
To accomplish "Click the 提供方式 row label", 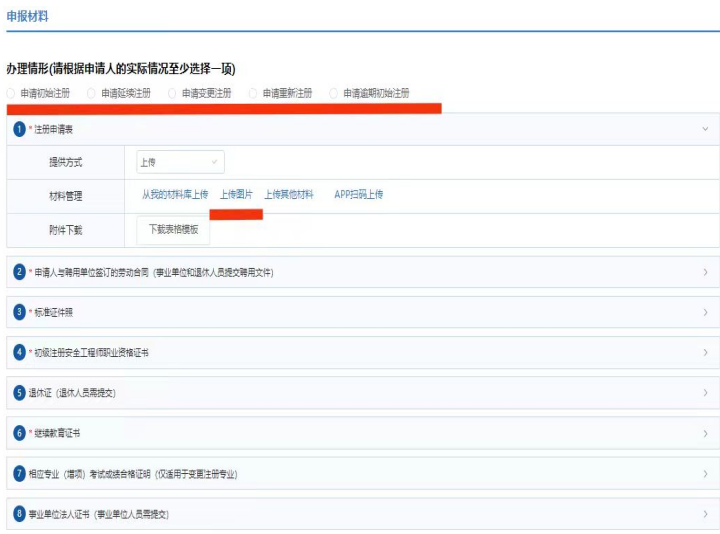I will [66, 162].
